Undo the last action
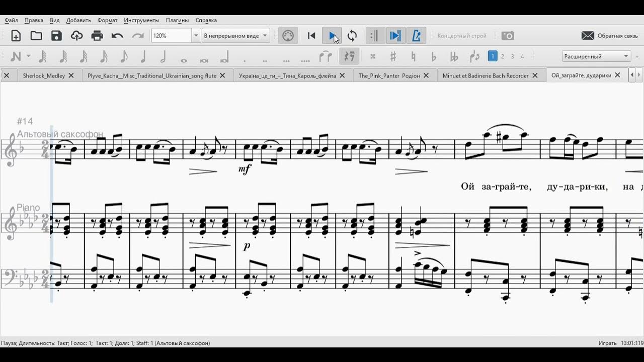This screenshot has width=644, height=362. pos(117,36)
